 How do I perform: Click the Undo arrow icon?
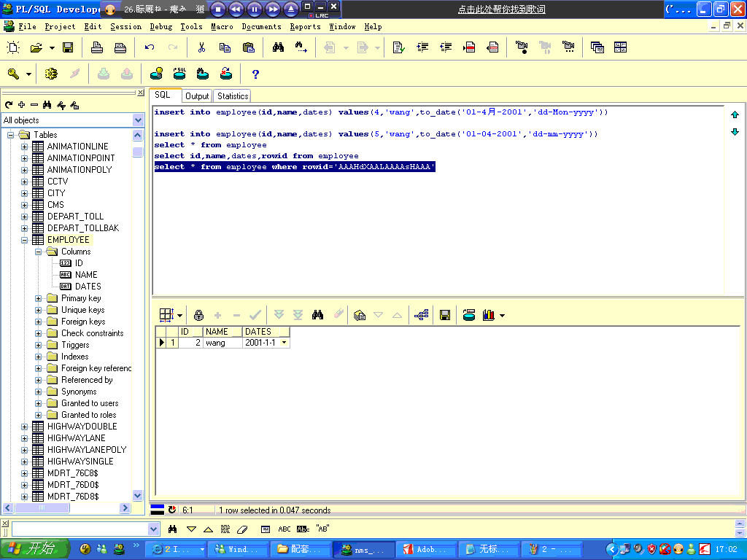tap(149, 47)
